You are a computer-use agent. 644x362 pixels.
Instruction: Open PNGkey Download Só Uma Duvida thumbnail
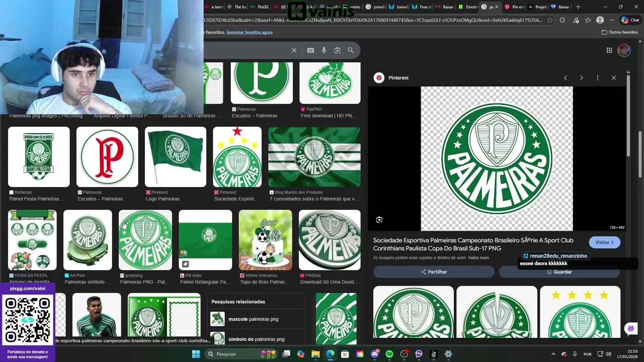pos(330,240)
